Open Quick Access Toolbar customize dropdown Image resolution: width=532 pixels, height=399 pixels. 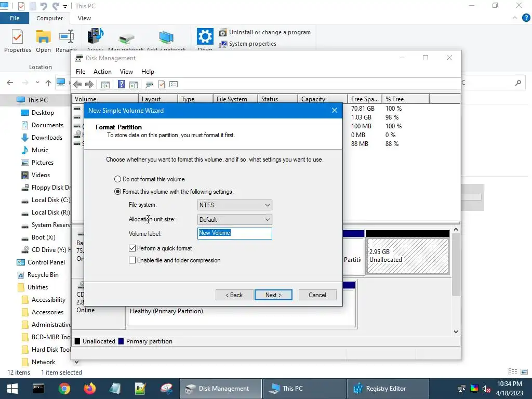tap(65, 6)
